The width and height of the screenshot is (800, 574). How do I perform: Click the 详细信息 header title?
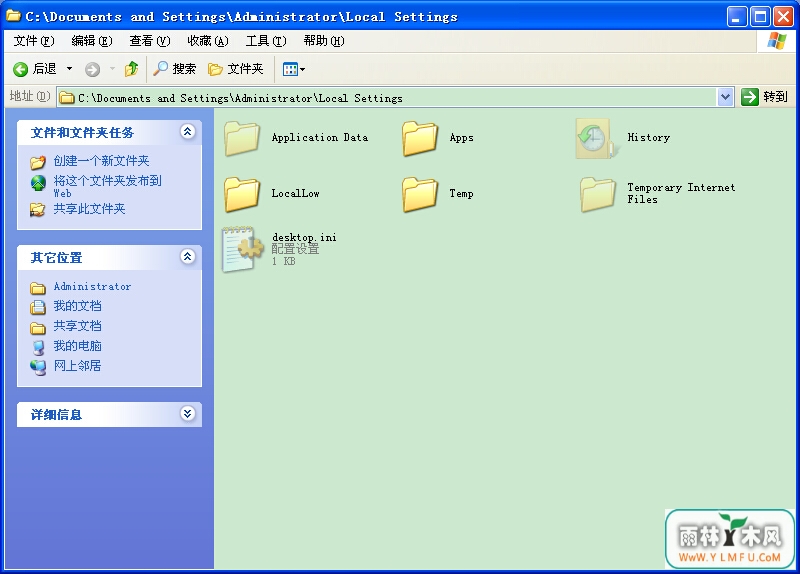tap(56, 415)
